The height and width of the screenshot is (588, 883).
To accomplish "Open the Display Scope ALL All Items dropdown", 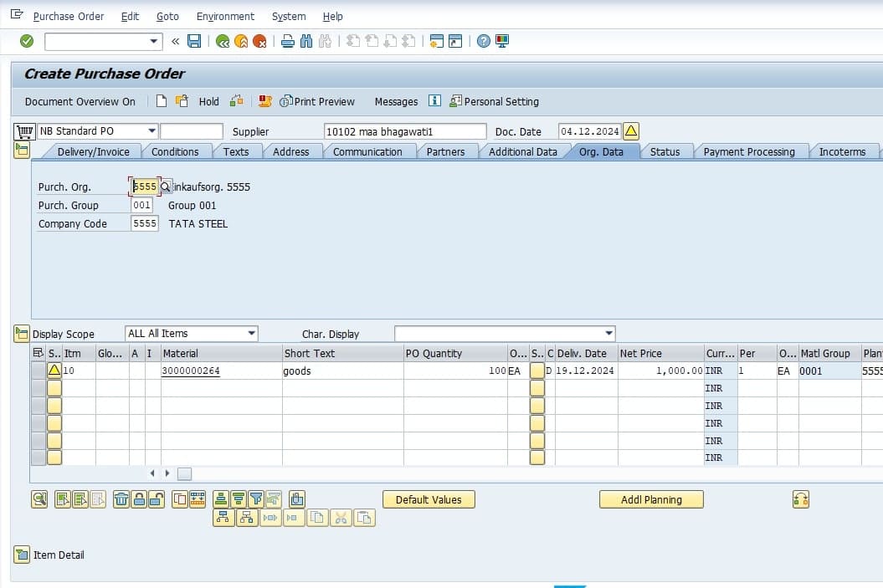I will (252, 333).
